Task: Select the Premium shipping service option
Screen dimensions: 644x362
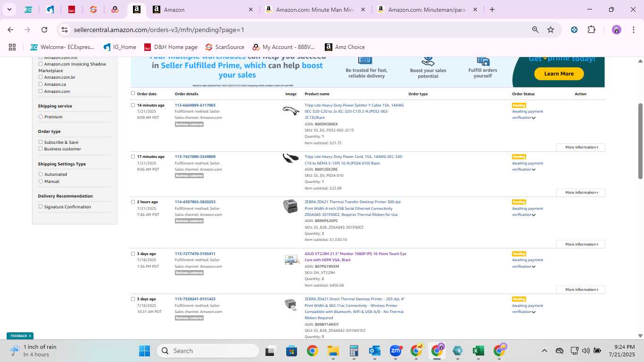Action: pyautogui.click(x=41, y=116)
